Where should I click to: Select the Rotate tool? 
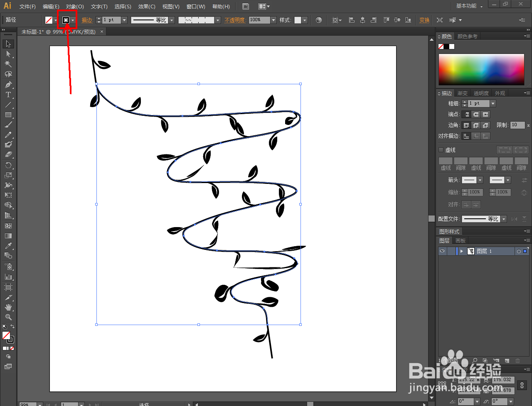pyautogui.click(x=8, y=165)
